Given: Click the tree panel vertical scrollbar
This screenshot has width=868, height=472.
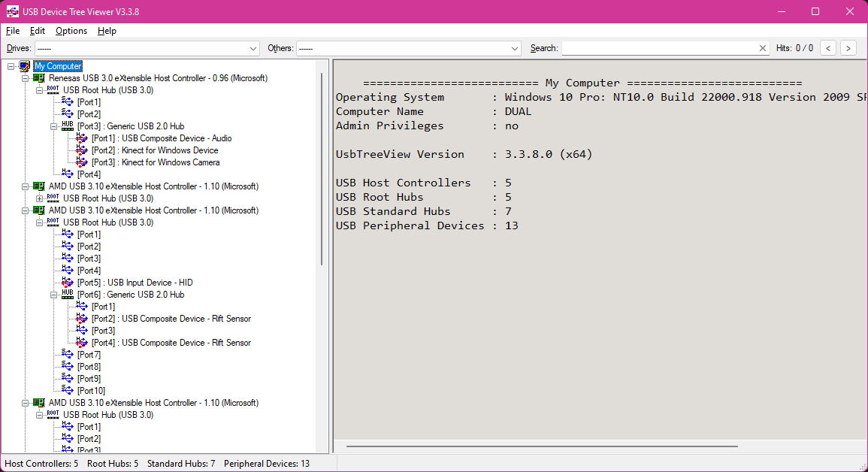Looking at the screenshot, I should [x=322, y=169].
